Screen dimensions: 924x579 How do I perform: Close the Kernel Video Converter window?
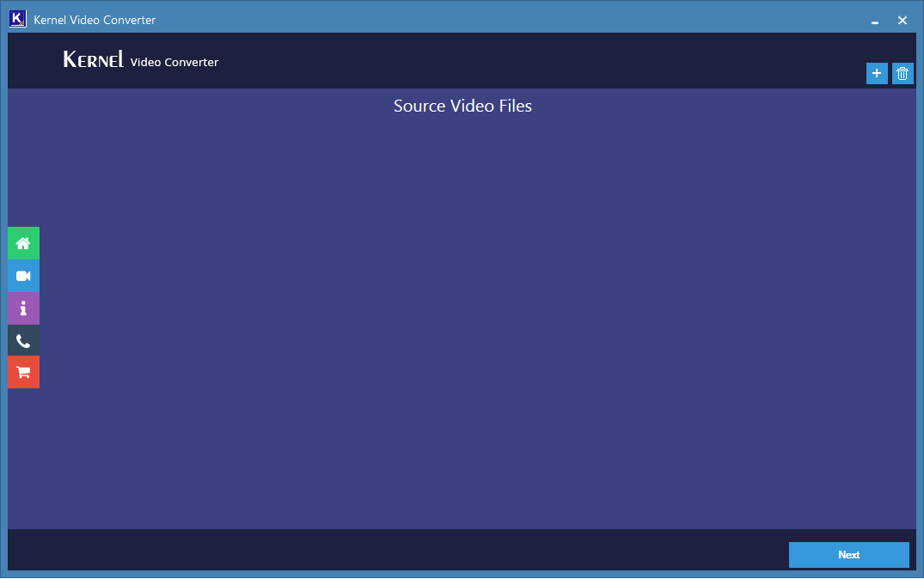pos(903,21)
